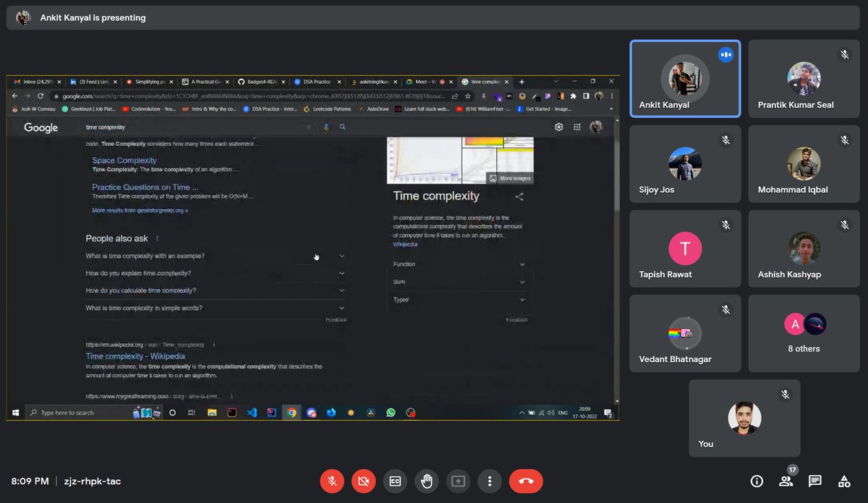Screen dimensions: 868x503
Task: Switch to the Badges4 GitHub tab
Action: tap(261, 82)
